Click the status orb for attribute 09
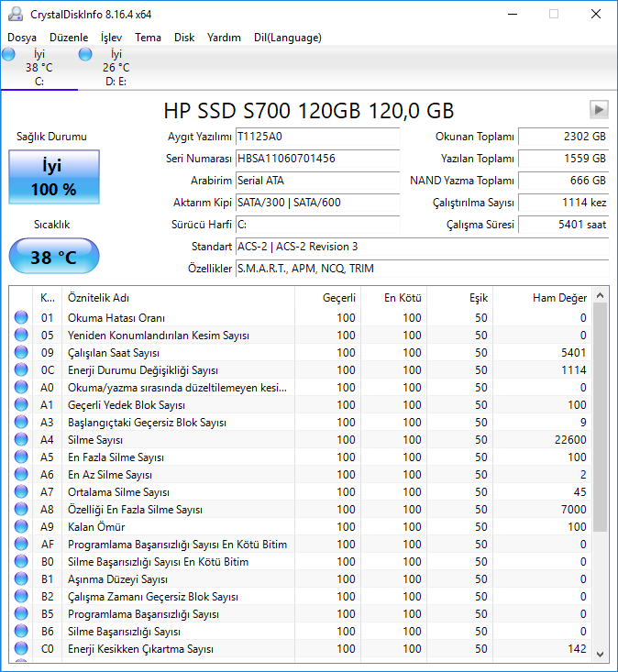 pyautogui.click(x=21, y=352)
